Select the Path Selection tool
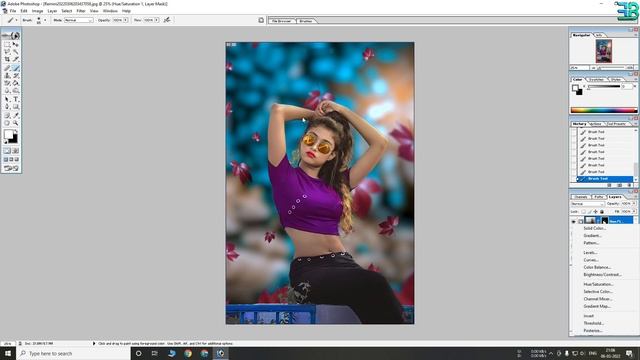The width and height of the screenshot is (640, 360). [7, 99]
